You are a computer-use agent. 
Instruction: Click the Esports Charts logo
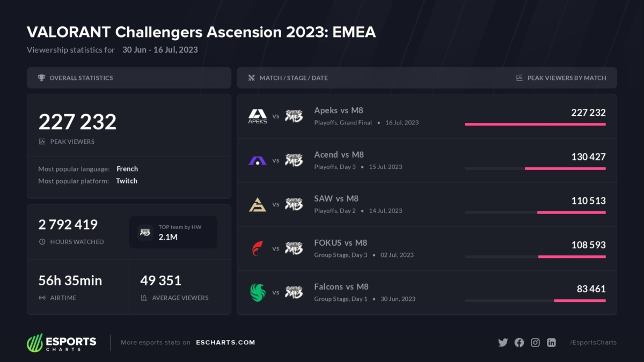pos(62,343)
